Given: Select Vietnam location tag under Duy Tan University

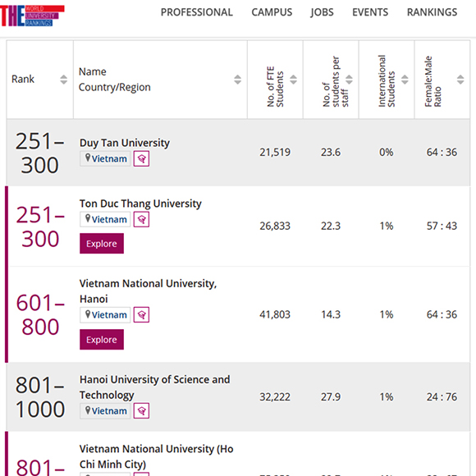Looking at the screenshot, I should coord(105,158).
